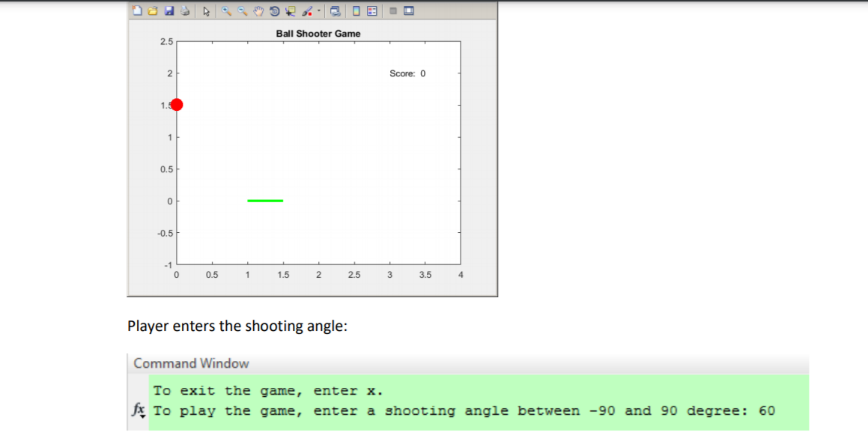Click the red target ball
The width and height of the screenshot is (868, 444).
click(177, 104)
